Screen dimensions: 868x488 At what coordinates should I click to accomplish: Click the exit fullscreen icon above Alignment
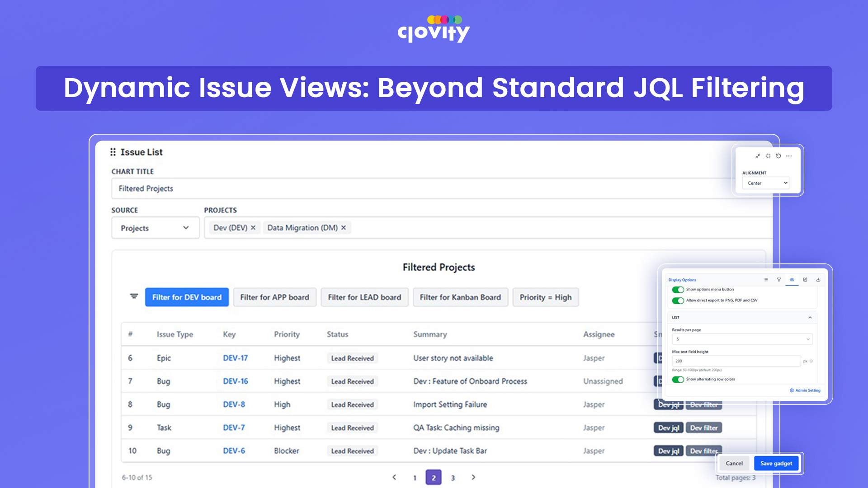point(768,156)
